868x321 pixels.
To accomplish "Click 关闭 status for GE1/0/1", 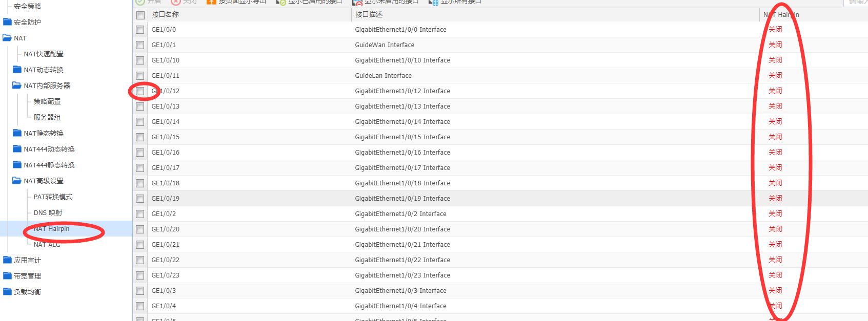I will [775, 45].
